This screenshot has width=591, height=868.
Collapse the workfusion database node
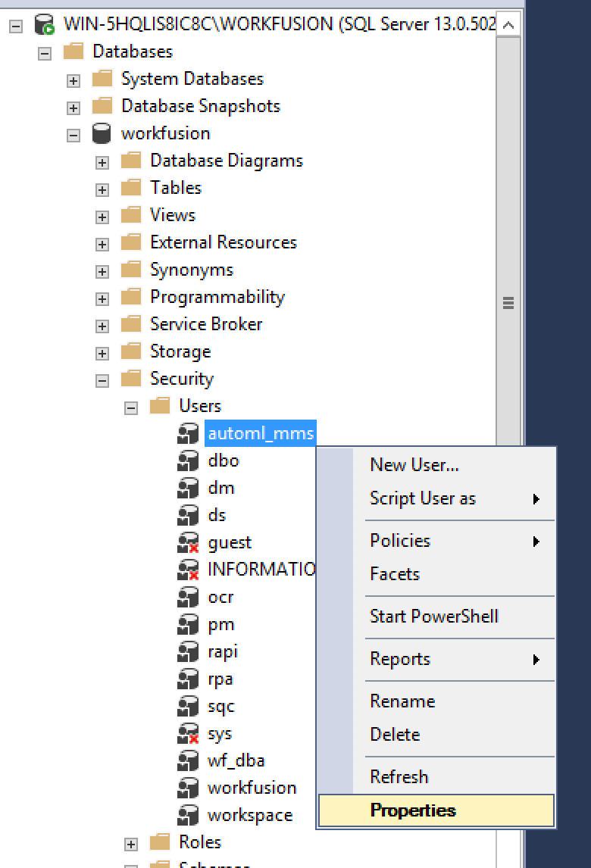point(73,136)
